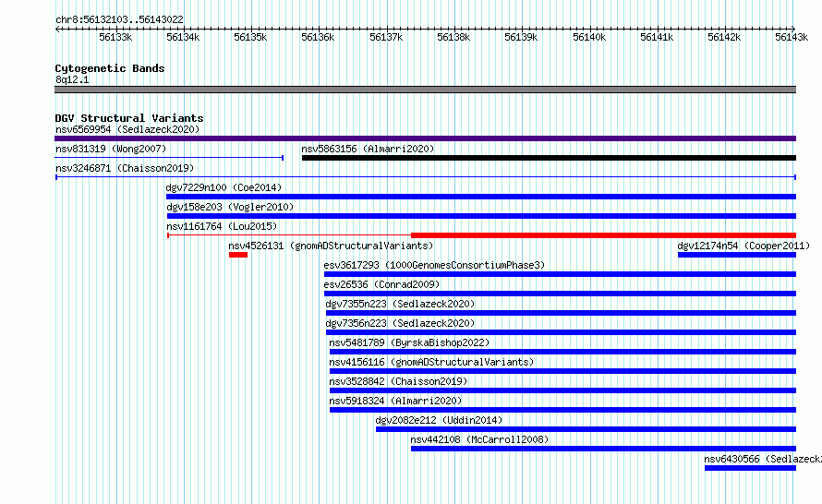Click the 56143k ruler tick label
822x504 pixels.
(792, 38)
